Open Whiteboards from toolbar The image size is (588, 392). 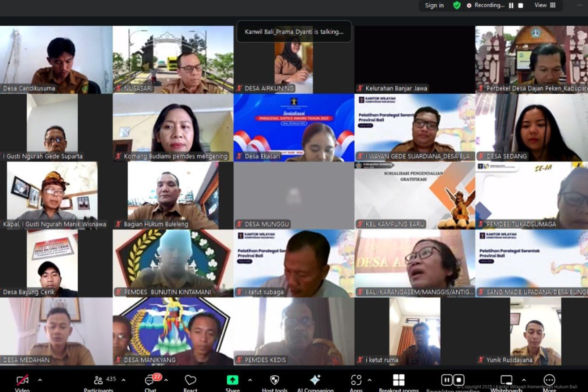(x=506, y=381)
